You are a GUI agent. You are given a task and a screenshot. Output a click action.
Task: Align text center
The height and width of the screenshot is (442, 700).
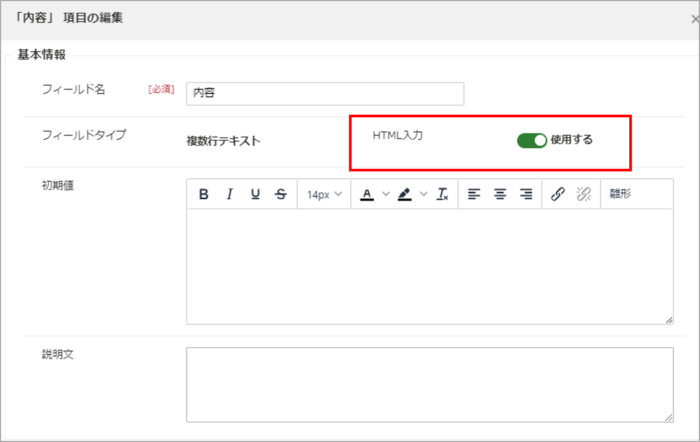point(500,194)
